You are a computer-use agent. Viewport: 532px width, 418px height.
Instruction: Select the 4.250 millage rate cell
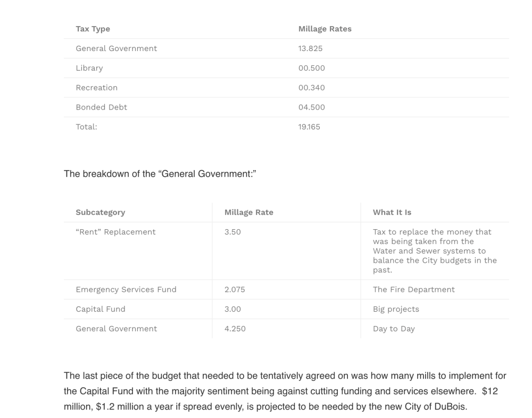(x=235, y=329)
